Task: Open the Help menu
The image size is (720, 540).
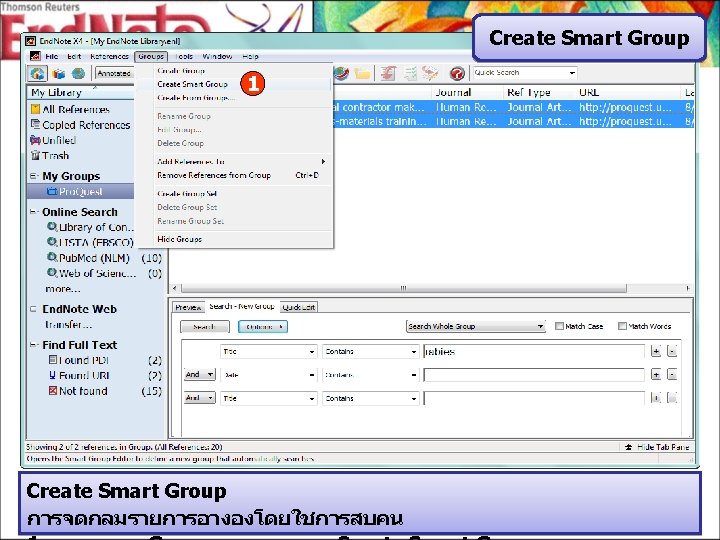Action: point(250,56)
